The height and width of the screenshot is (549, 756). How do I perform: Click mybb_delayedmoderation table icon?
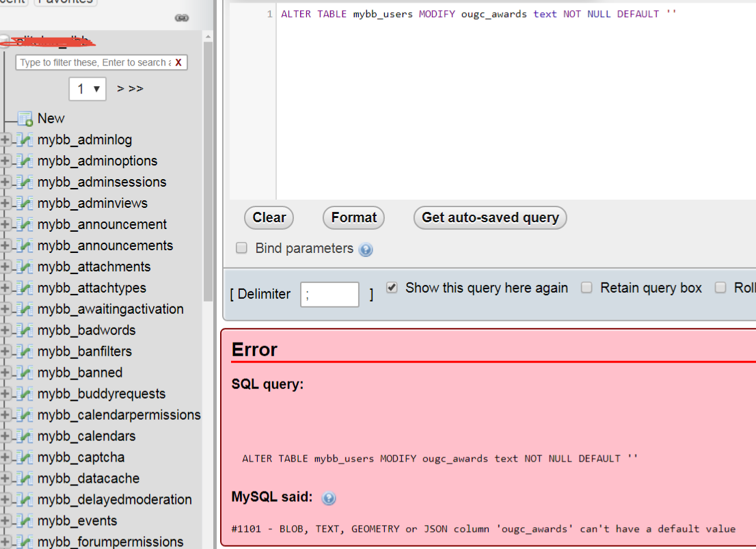25,500
